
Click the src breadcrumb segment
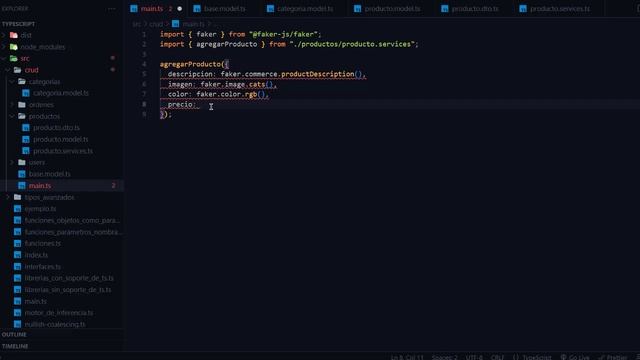coord(136,24)
